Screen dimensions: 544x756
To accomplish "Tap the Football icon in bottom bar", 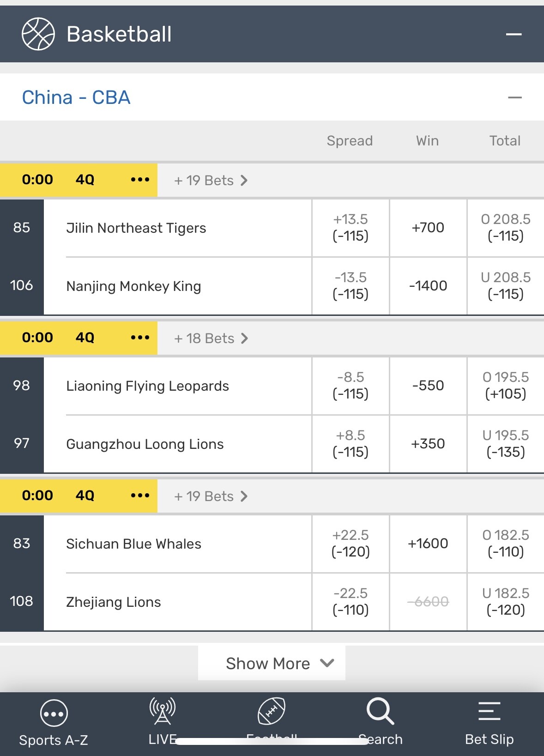I will click(272, 711).
